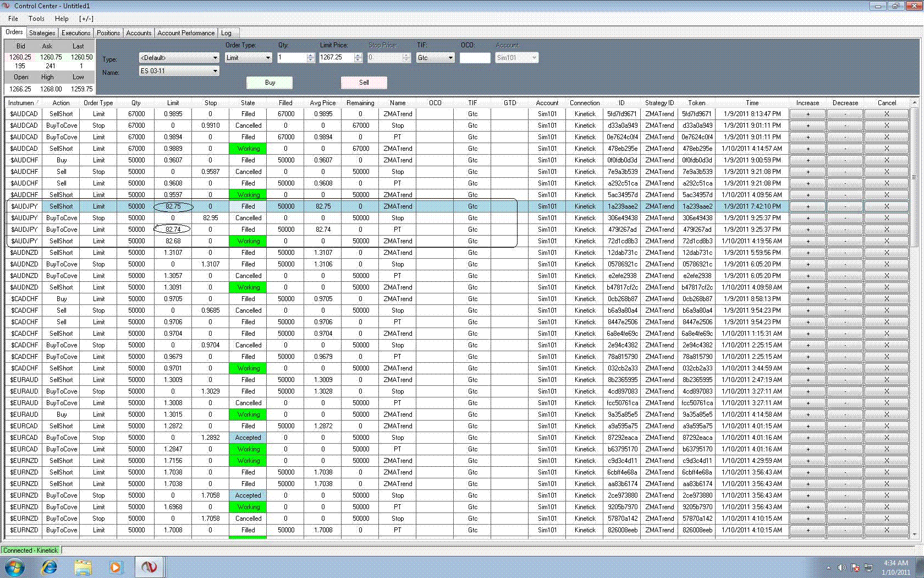The image size is (924, 578).
Task: Cancel the working $AUDCAD SellShort order
Action: 887,149
